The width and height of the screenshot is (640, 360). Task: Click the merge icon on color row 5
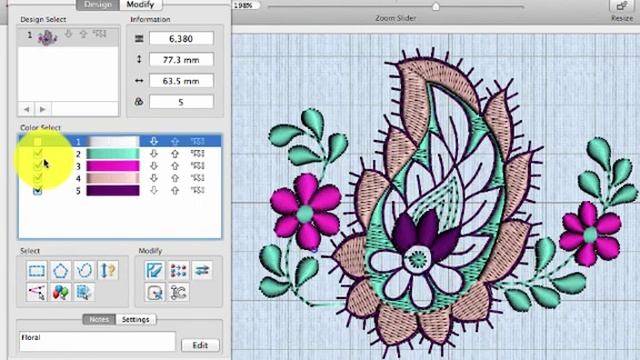(198, 191)
